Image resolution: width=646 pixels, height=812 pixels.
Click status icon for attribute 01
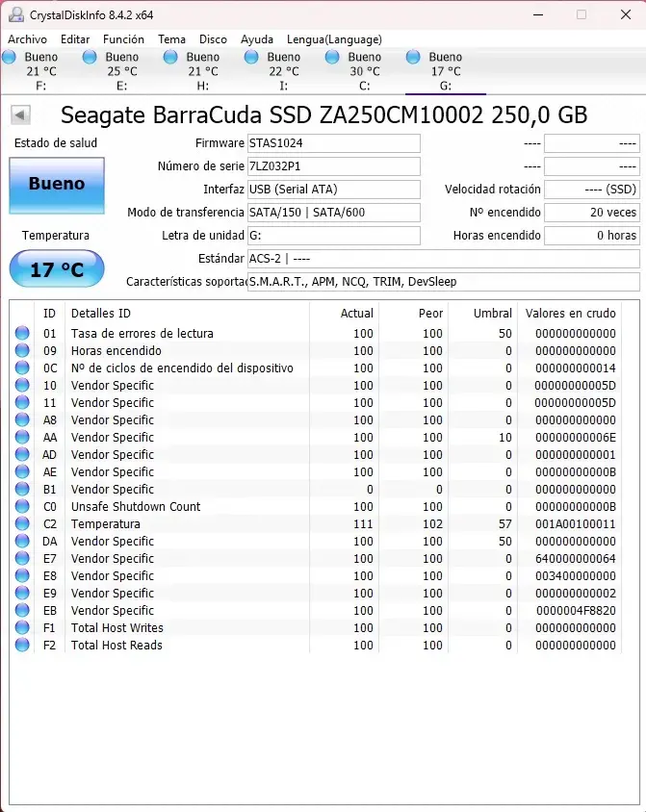tap(22, 333)
